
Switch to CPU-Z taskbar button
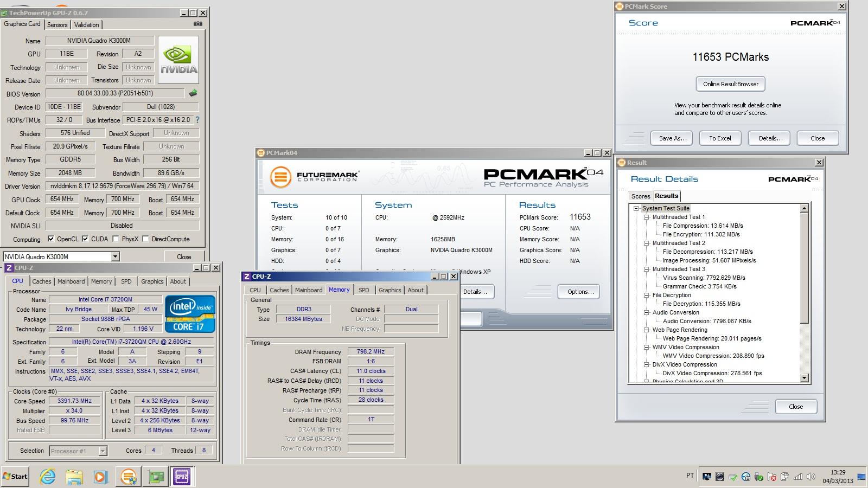[182, 477]
